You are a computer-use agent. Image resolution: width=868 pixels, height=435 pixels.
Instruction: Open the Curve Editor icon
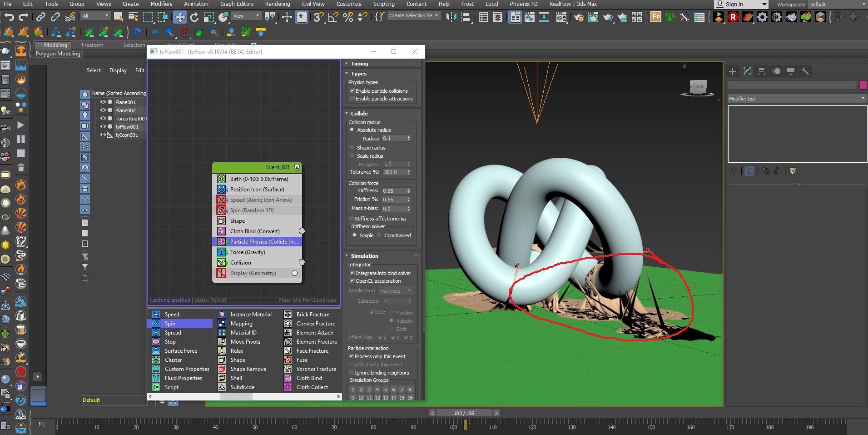(x=530, y=17)
